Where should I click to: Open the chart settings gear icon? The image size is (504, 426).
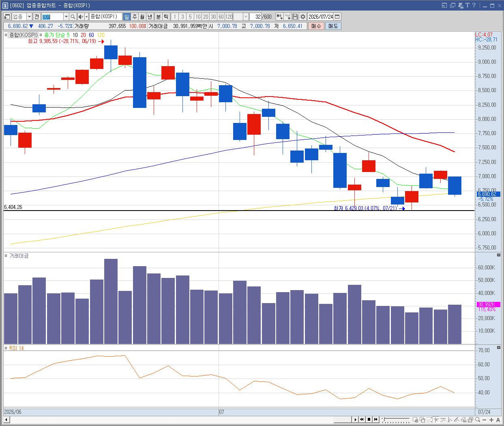(x=302, y=17)
